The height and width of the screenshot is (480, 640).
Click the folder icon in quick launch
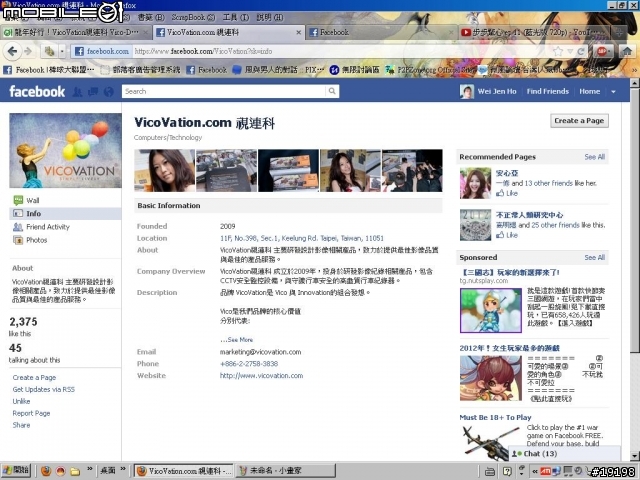click(x=75, y=471)
